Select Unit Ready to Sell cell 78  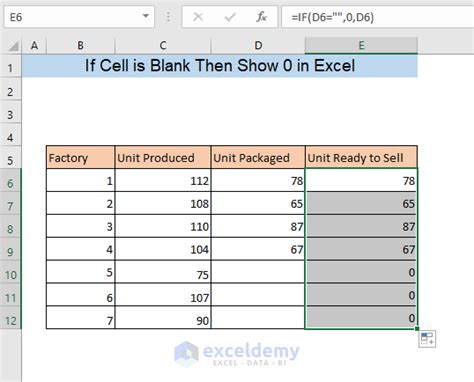361,180
